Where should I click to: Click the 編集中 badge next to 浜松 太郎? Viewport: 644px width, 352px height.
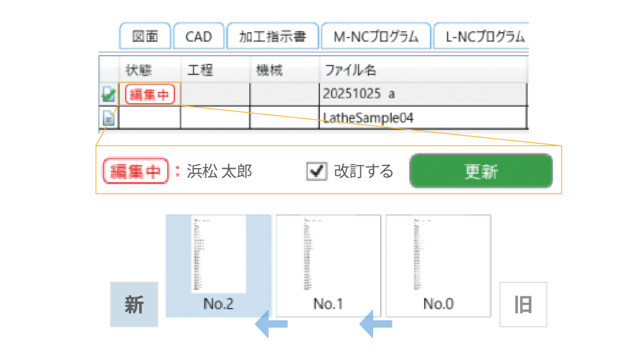click(136, 171)
